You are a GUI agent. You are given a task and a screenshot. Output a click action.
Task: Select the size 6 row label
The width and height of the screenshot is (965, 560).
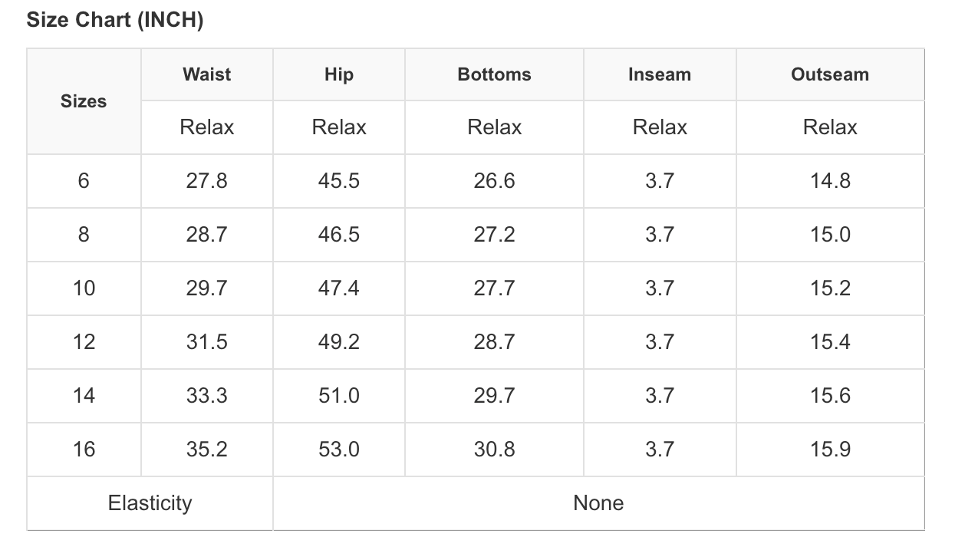[x=84, y=181]
